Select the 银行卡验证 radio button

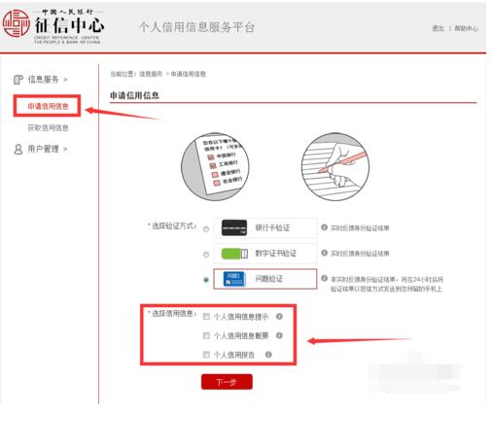tap(206, 229)
